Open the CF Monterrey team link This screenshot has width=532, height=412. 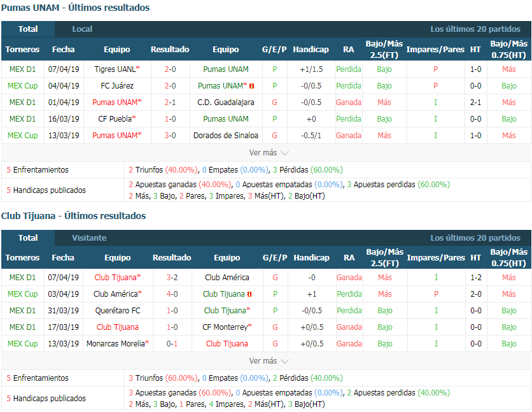pos(225,327)
